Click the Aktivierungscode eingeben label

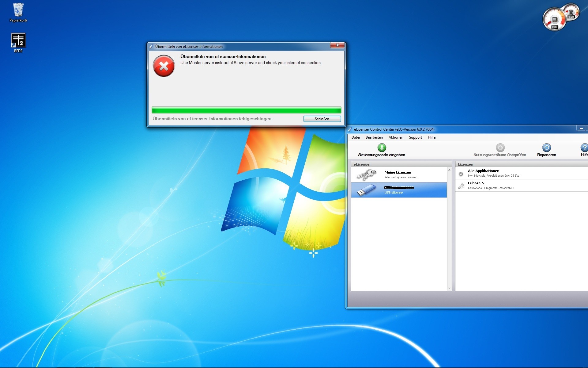tap(381, 155)
